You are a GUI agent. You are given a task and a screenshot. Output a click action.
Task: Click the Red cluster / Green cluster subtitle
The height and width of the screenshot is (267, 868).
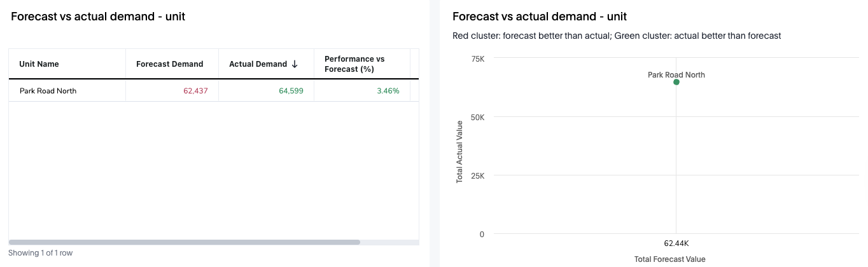616,36
